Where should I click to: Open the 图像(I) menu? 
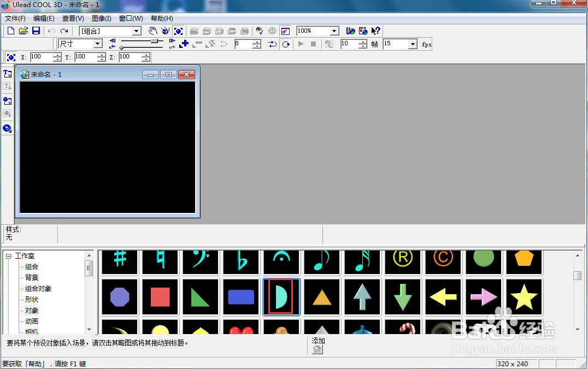(x=102, y=19)
